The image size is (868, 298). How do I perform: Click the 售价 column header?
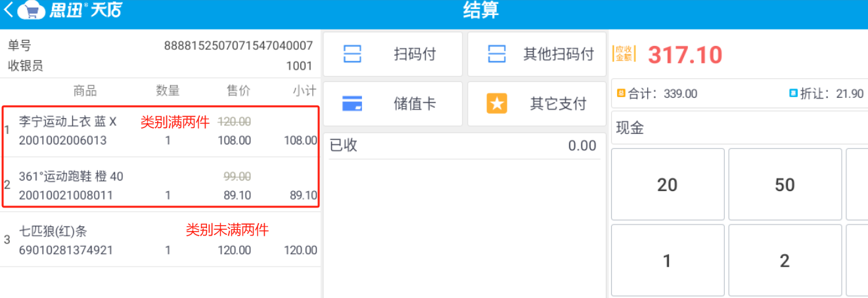coord(239,91)
